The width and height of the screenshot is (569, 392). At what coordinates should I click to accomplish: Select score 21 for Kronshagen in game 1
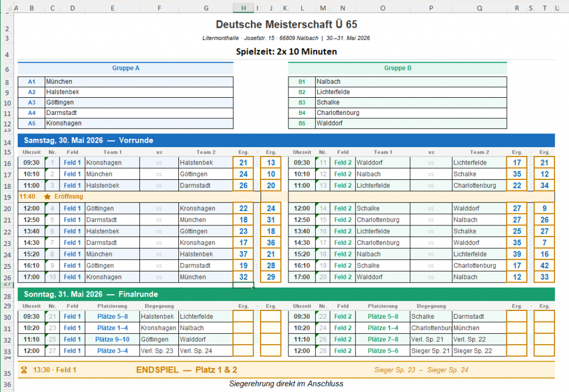(243, 163)
